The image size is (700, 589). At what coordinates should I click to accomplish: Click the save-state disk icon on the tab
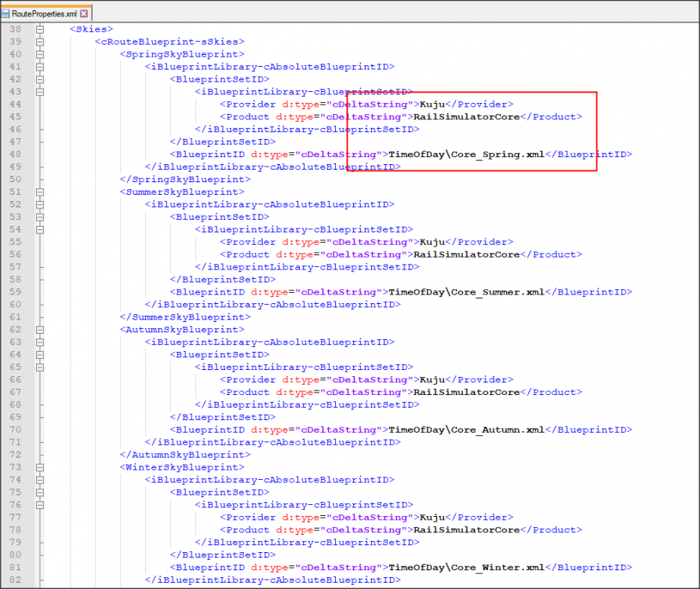(6, 13)
